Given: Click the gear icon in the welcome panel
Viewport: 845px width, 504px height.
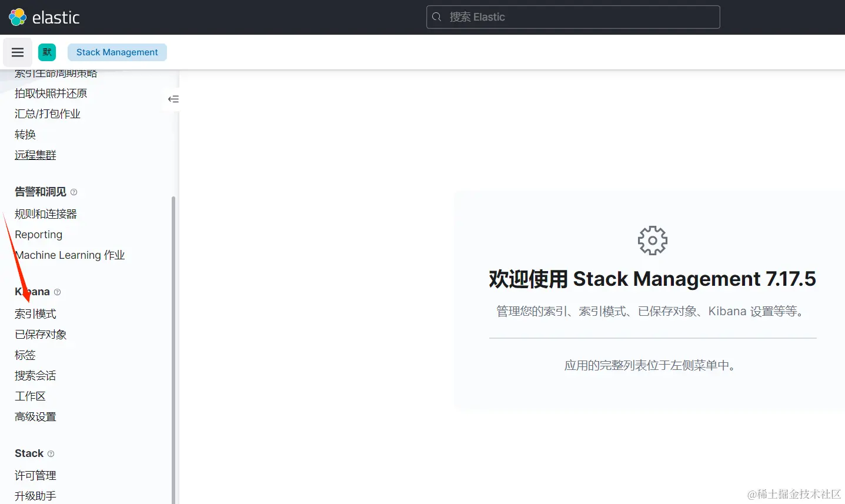Looking at the screenshot, I should (652, 240).
